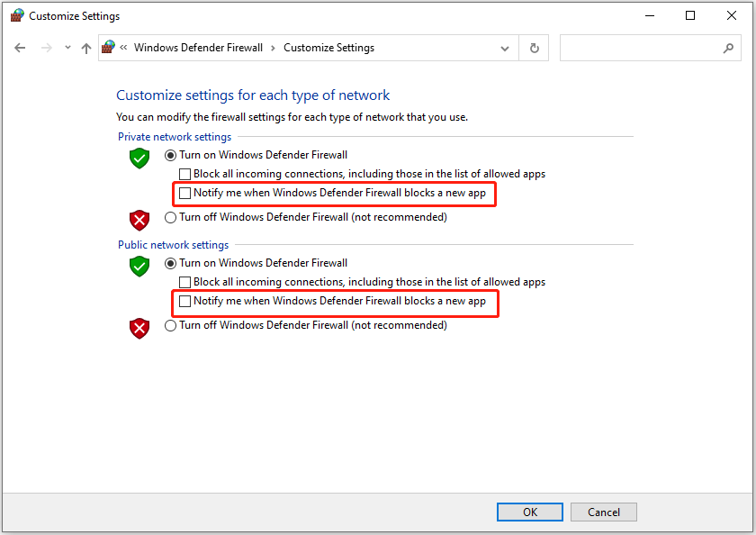The width and height of the screenshot is (756, 535).
Task: Click the search magnifier icon
Action: pos(728,48)
